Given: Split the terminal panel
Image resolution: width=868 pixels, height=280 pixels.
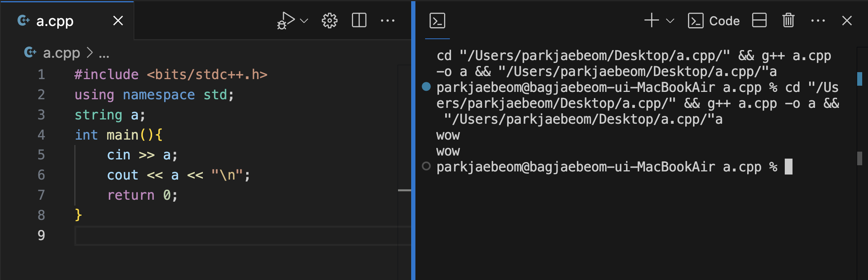Looking at the screenshot, I should 759,20.
